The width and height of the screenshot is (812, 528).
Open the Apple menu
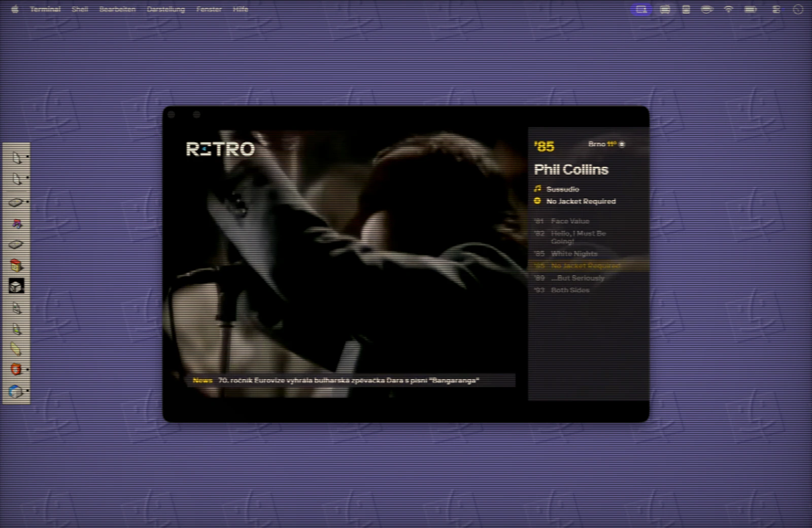point(15,9)
